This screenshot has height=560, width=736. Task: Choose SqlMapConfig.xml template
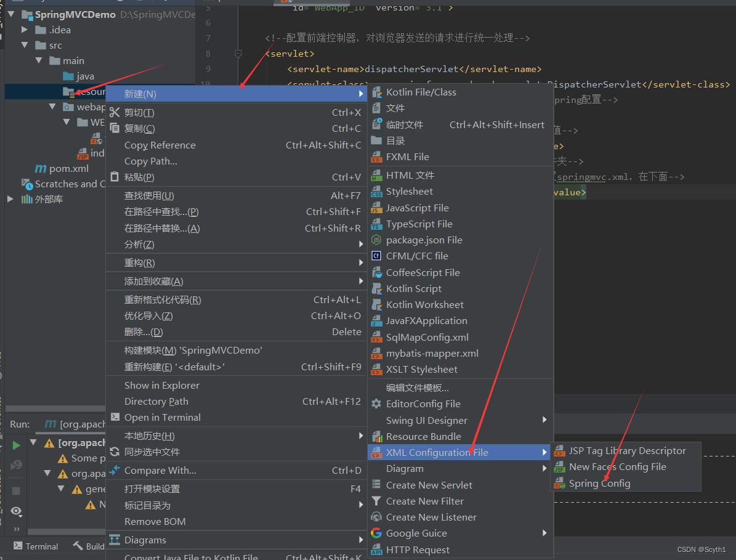(461, 337)
